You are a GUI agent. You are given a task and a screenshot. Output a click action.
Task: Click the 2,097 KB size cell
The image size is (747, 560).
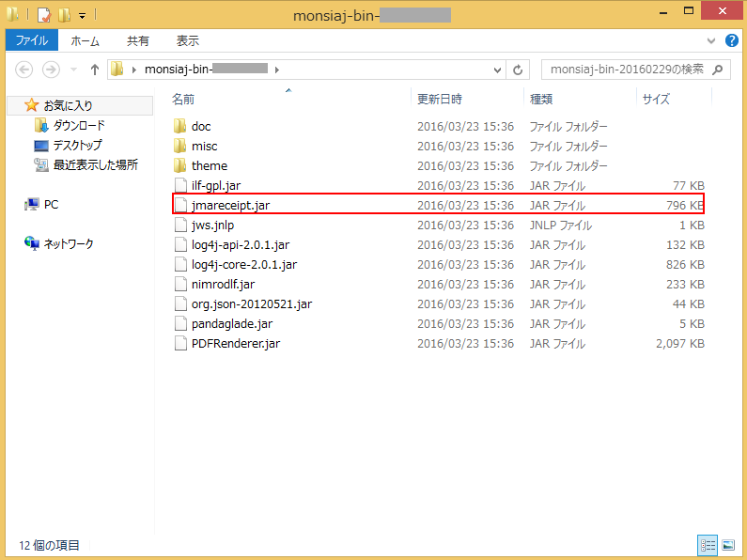coord(680,343)
